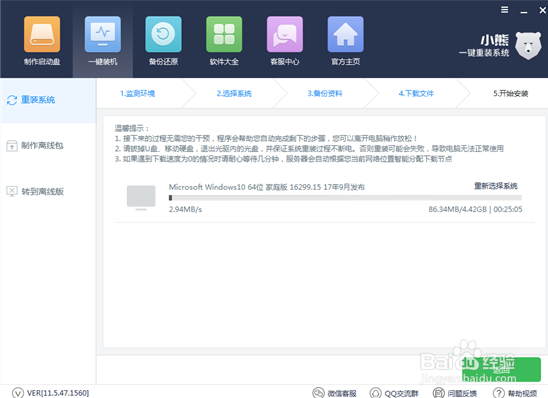Click the question mark help icon
This screenshot has height=398, width=548.
point(499,393)
